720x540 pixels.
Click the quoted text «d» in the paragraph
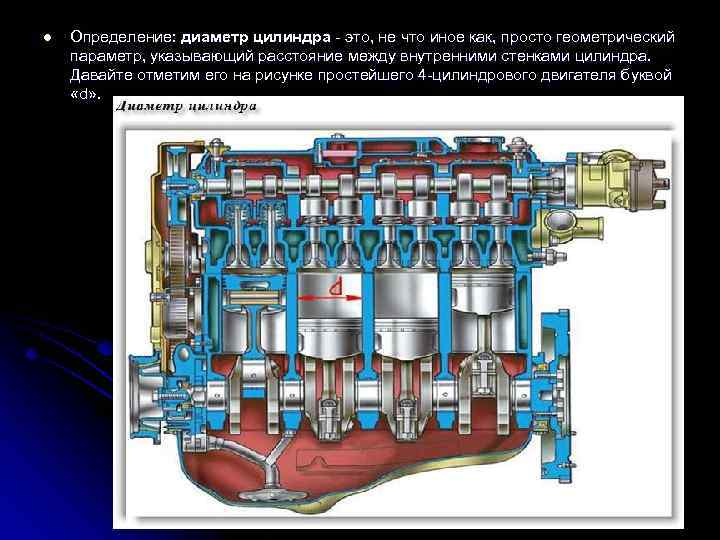click(84, 94)
